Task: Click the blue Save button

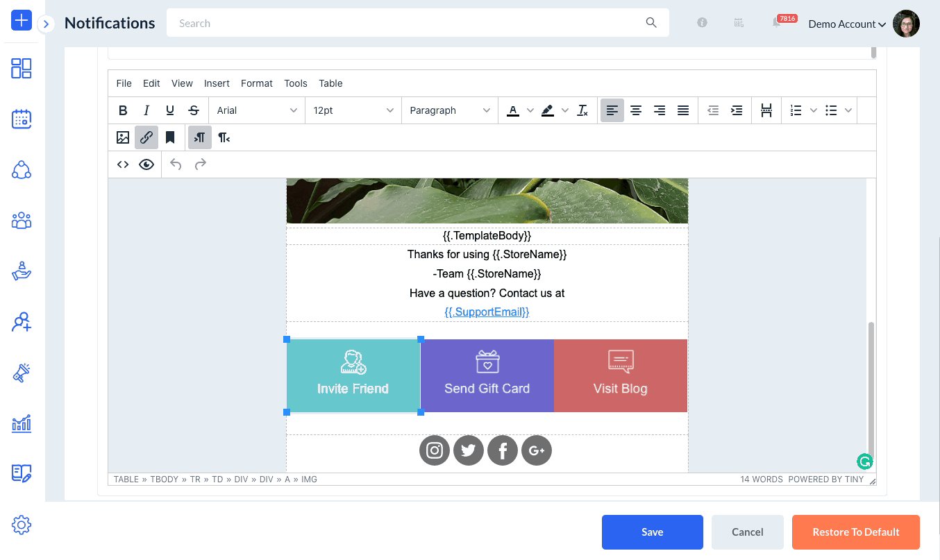Action: 652,532
